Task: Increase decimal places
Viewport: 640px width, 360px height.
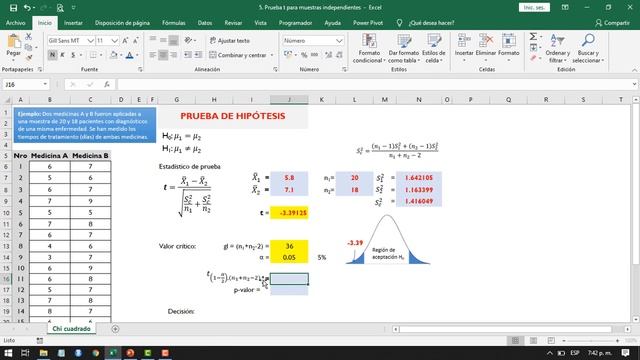Action: (329, 55)
